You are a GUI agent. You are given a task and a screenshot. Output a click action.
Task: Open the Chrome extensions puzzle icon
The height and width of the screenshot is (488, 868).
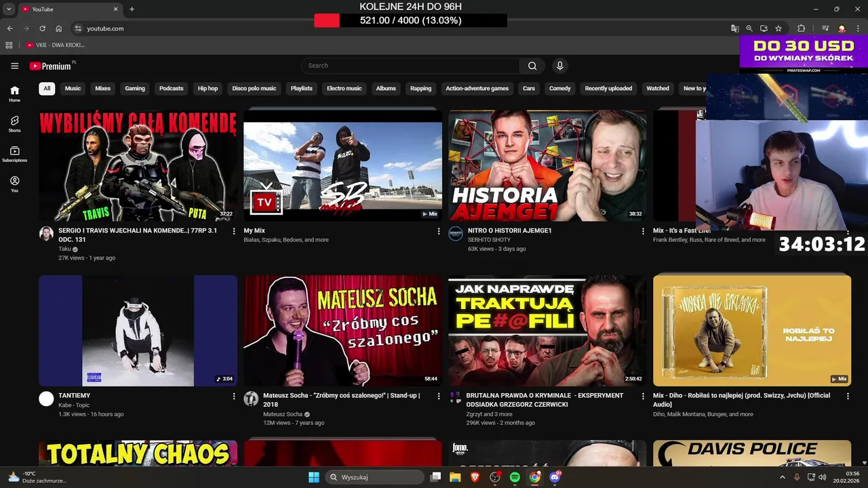(x=802, y=28)
